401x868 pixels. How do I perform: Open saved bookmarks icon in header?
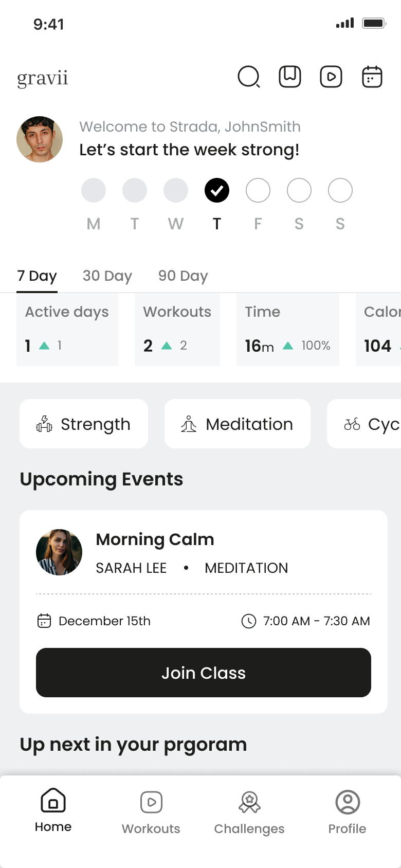(x=290, y=77)
